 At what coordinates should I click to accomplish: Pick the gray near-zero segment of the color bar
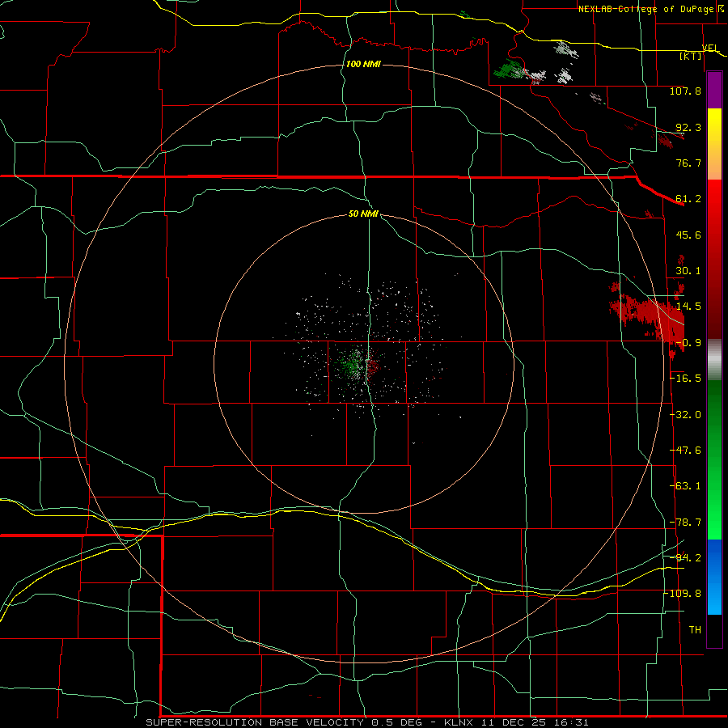click(x=714, y=359)
